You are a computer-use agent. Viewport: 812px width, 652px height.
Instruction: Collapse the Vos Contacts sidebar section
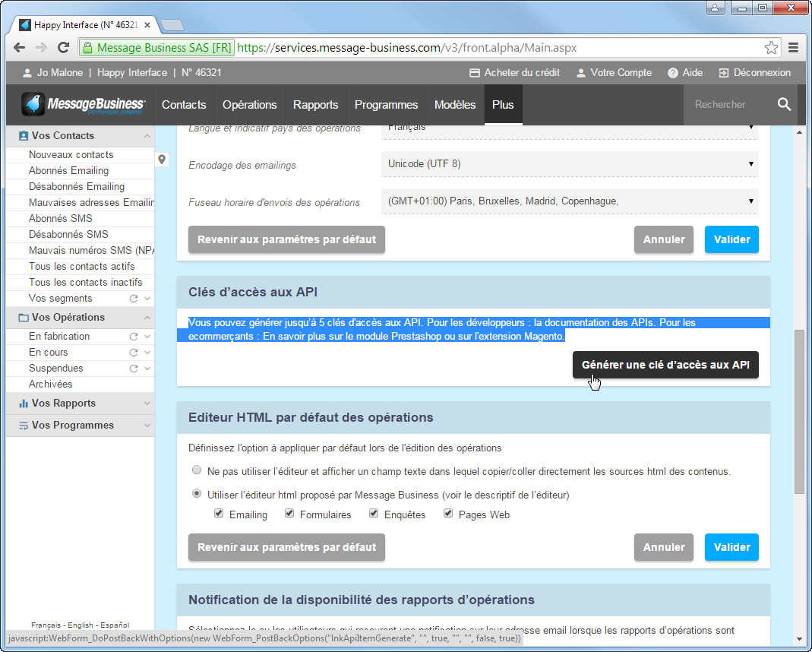point(147,135)
